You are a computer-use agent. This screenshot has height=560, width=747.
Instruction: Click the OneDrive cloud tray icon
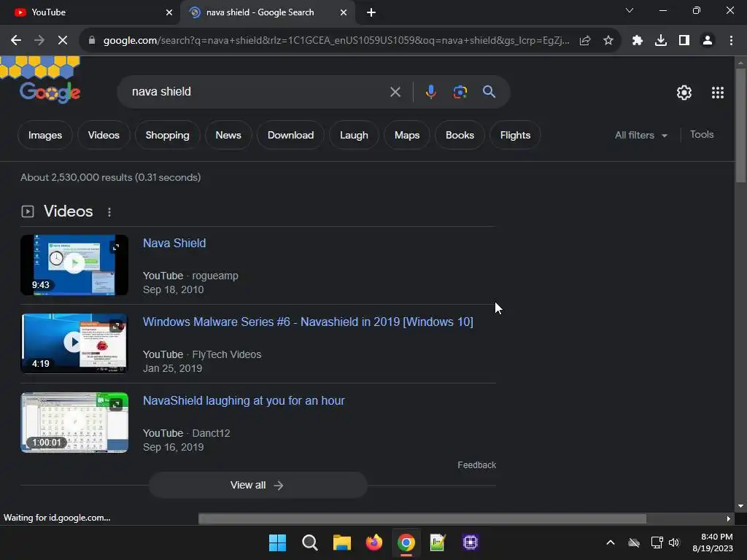coord(634,542)
